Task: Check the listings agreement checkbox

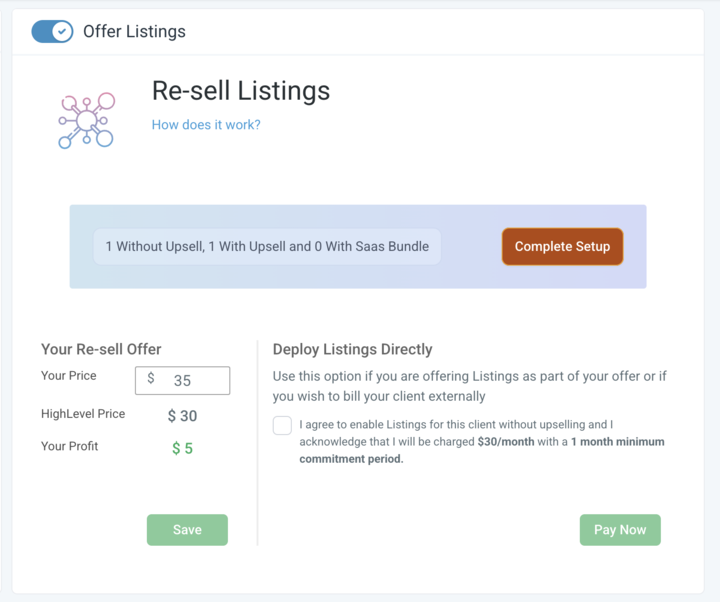Action: [x=282, y=426]
